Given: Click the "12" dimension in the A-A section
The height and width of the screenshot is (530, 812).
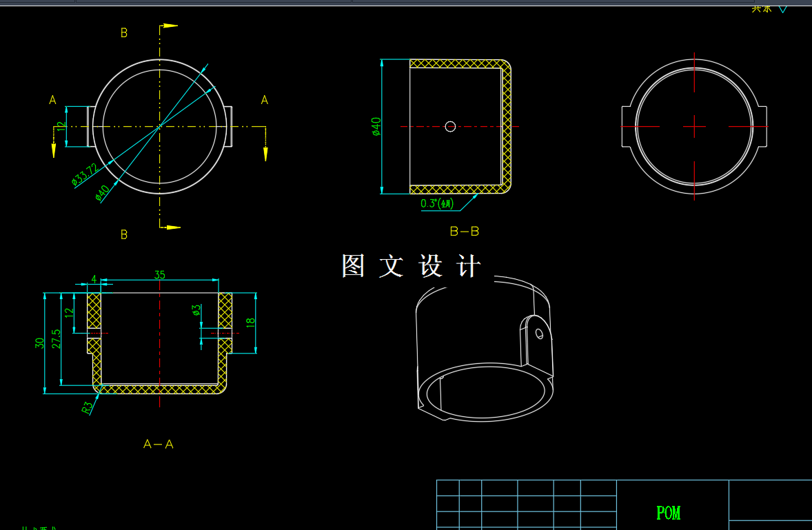Looking at the screenshot, I should [69, 313].
